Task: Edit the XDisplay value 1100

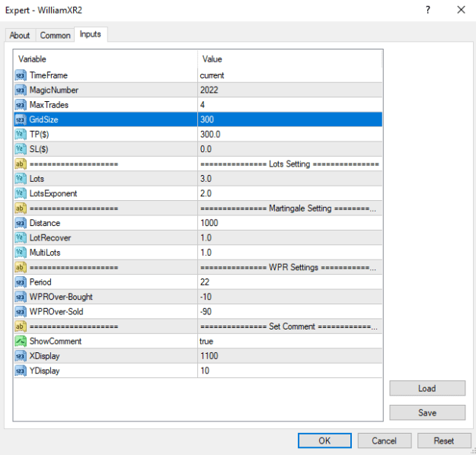Action: (x=290, y=356)
